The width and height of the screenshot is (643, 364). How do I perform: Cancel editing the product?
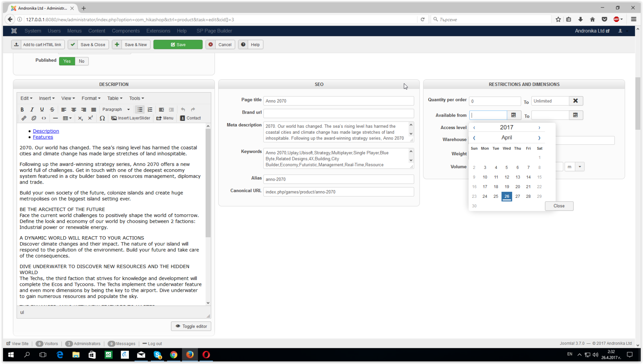(x=220, y=44)
